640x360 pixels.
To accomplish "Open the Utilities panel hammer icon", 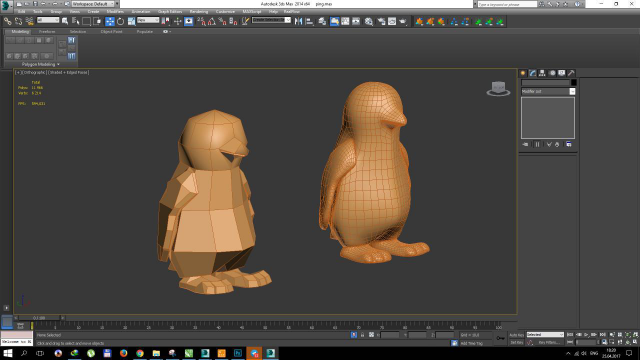I will [x=571, y=73].
